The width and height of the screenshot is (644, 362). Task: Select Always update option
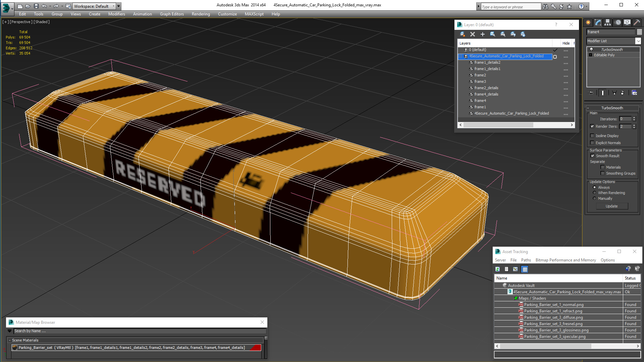pos(595,187)
